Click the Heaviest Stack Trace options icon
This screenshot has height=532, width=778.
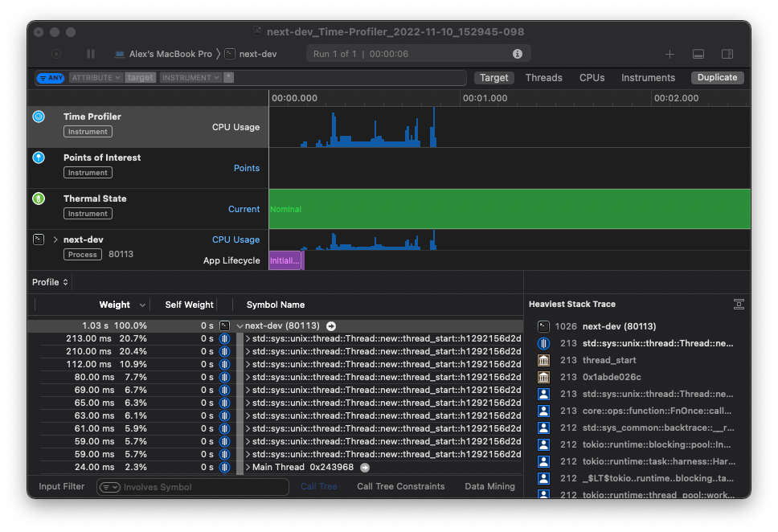[739, 304]
